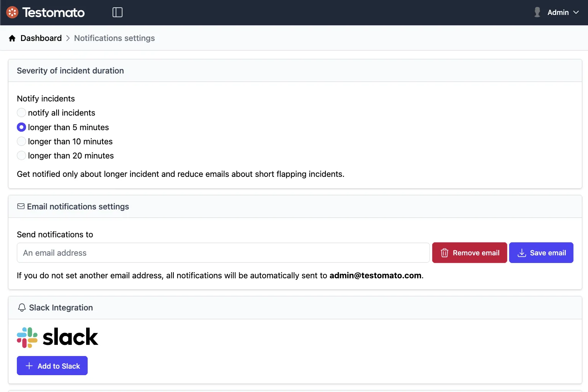588x392 pixels.
Task: Navigate to Dashboard via breadcrumb
Action: click(41, 38)
